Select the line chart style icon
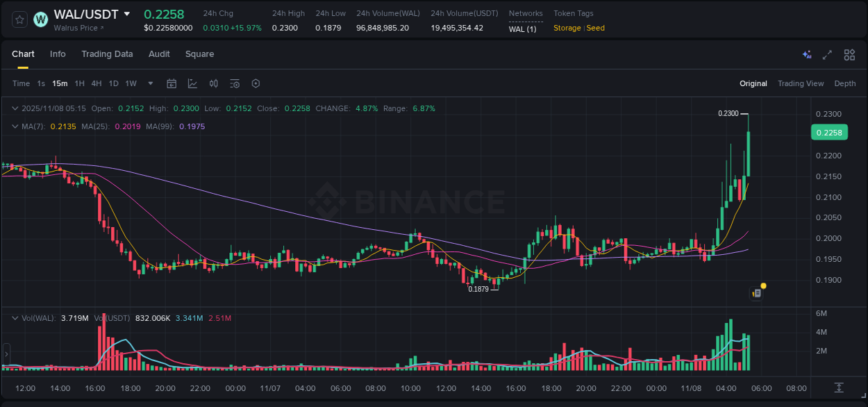868x407 pixels. (192, 83)
